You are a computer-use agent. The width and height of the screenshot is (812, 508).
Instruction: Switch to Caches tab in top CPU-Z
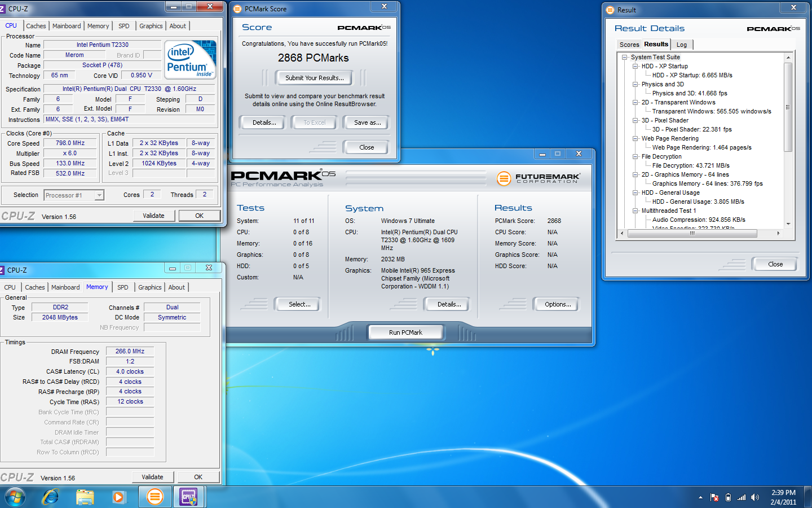point(36,26)
